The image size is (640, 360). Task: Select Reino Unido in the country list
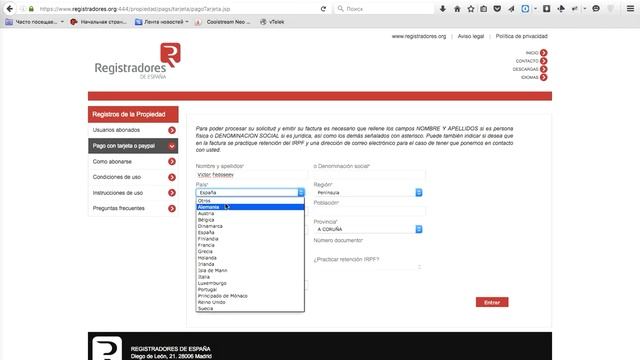250,302
